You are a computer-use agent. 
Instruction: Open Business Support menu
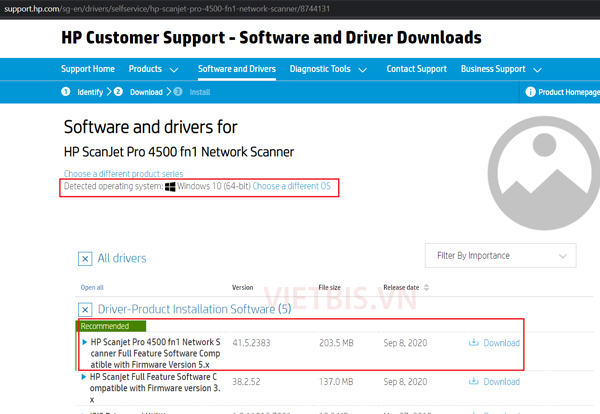pyautogui.click(x=493, y=69)
